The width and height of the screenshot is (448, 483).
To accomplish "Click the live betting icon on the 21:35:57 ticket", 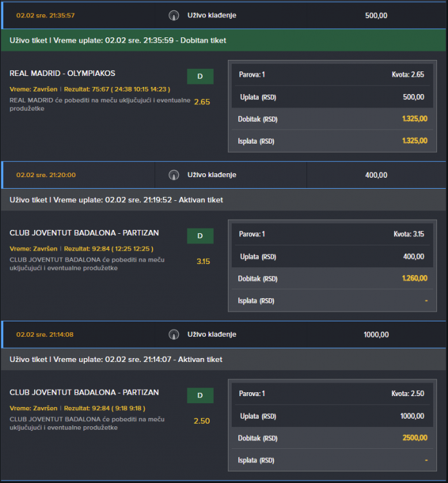I will [x=173, y=15].
